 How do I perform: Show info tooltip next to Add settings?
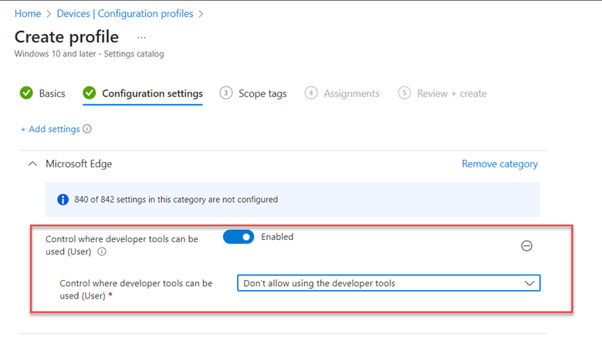[87, 129]
